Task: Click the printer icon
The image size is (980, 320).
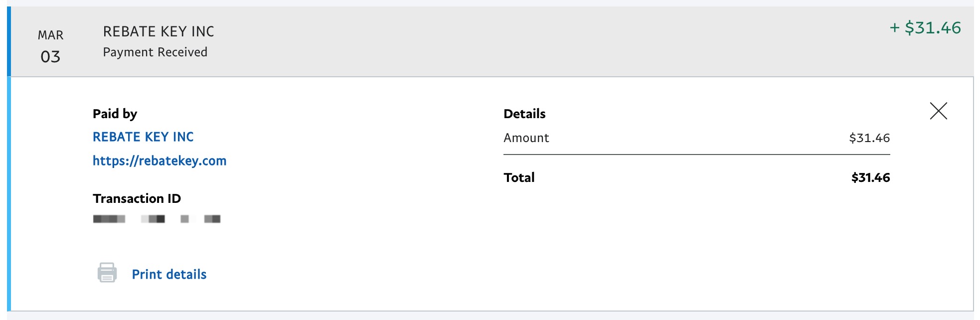Action: (107, 273)
